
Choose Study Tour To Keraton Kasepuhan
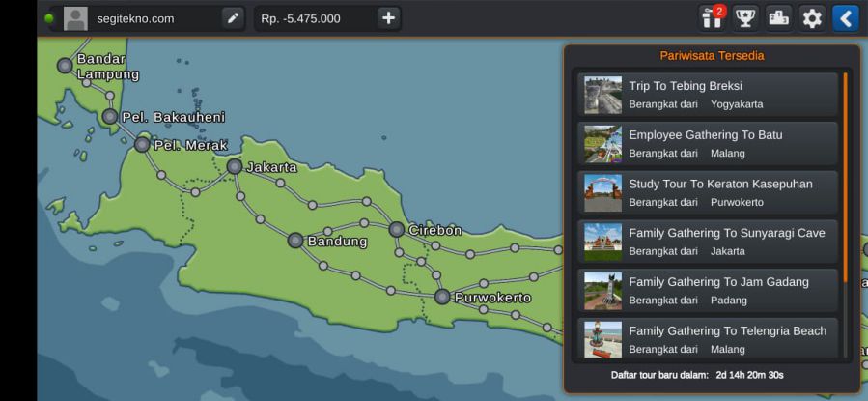[708, 193]
